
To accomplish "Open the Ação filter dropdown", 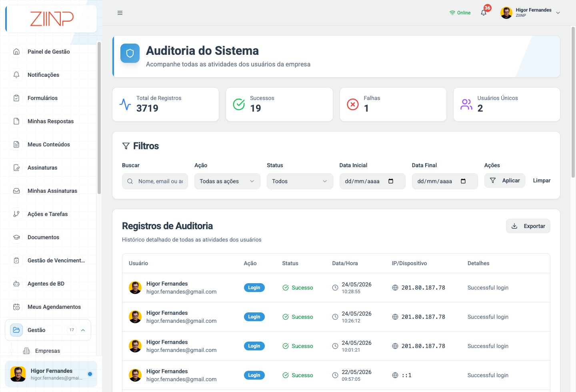I will pos(227,181).
